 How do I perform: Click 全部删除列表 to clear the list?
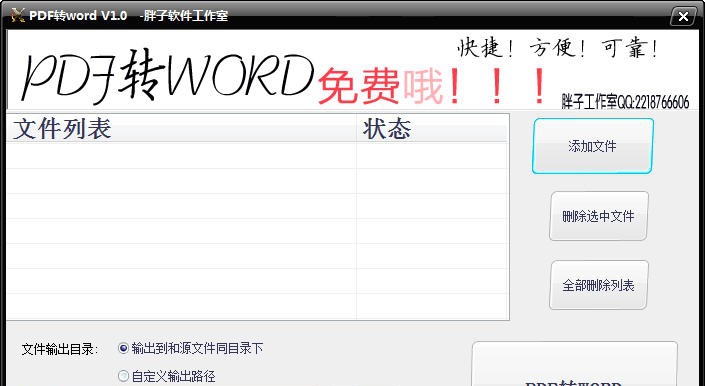(x=598, y=285)
